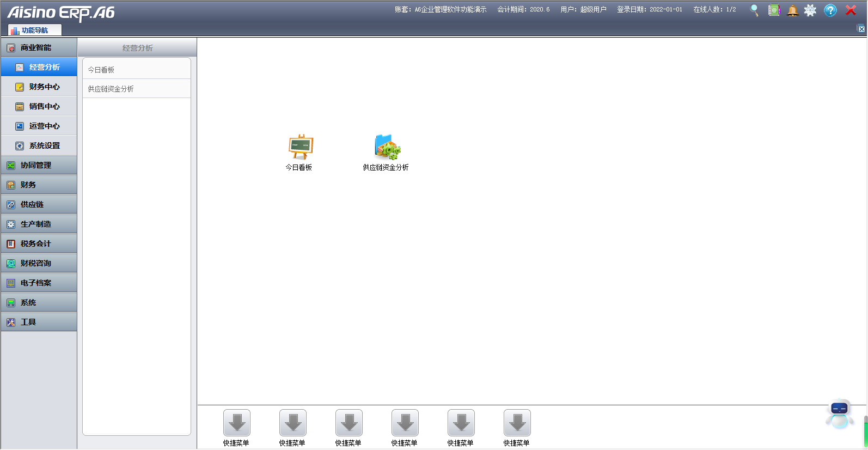Click the last 快捷菜单 shortcut arrow

point(517,423)
